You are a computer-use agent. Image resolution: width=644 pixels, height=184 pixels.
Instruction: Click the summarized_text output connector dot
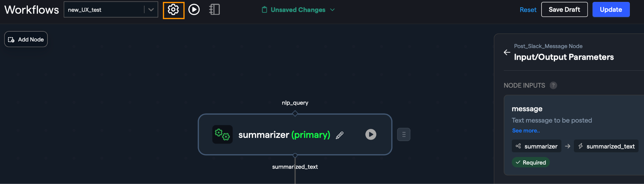(x=295, y=155)
